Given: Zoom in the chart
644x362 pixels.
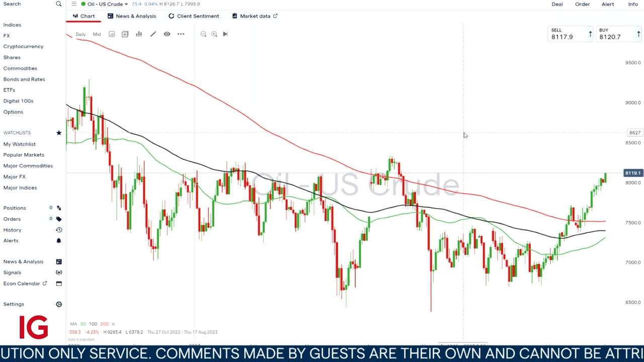Looking at the screenshot, I should [214, 34].
